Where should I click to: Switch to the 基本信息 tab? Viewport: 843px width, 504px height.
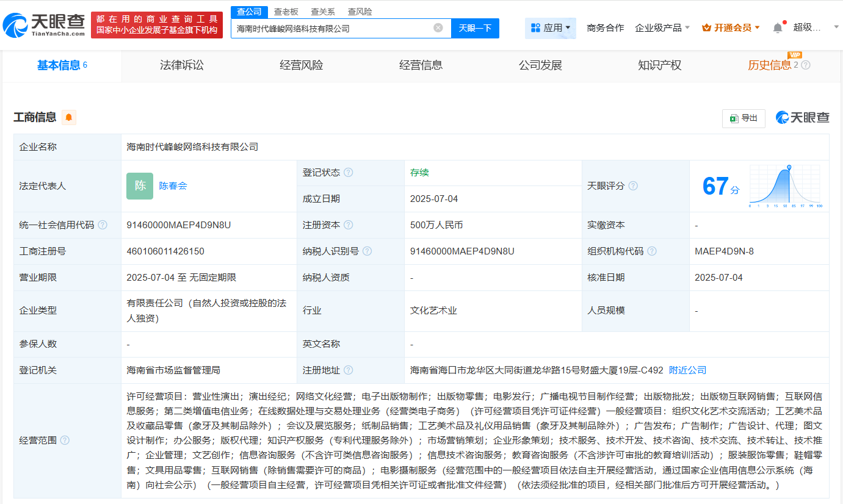(x=62, y=65)
